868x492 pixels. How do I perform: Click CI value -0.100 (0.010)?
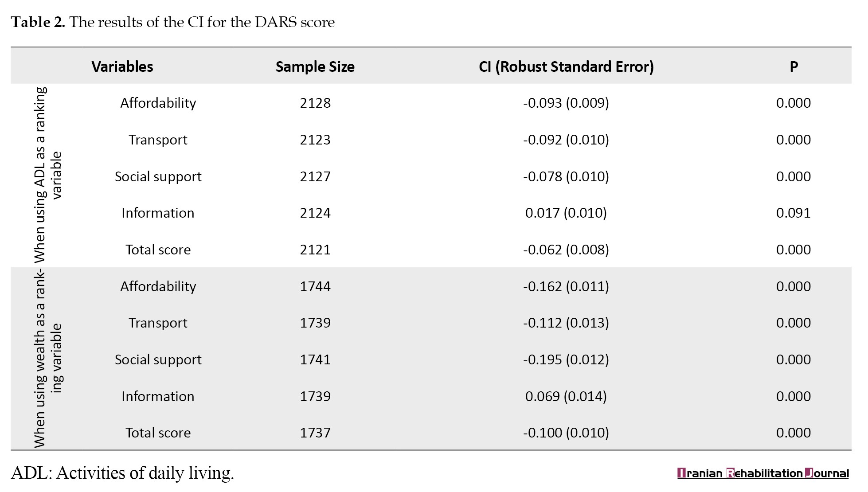click(566, 433)
